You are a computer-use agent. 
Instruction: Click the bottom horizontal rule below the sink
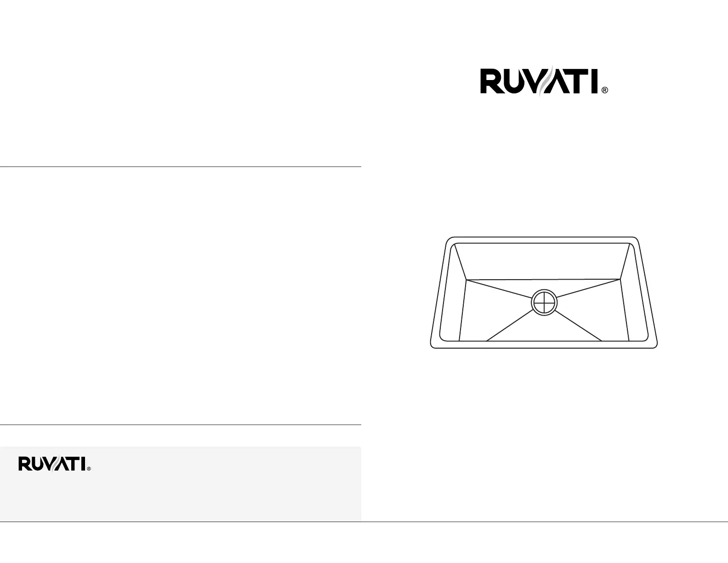point(545,522)
